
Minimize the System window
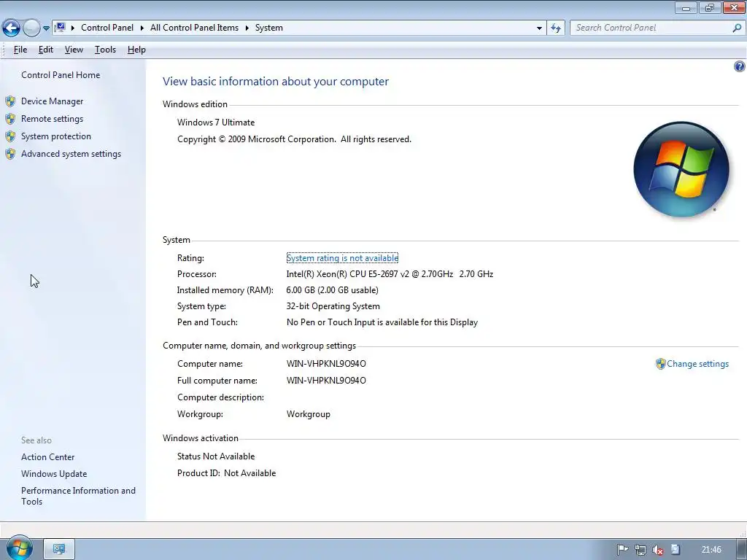coord(686,7)
